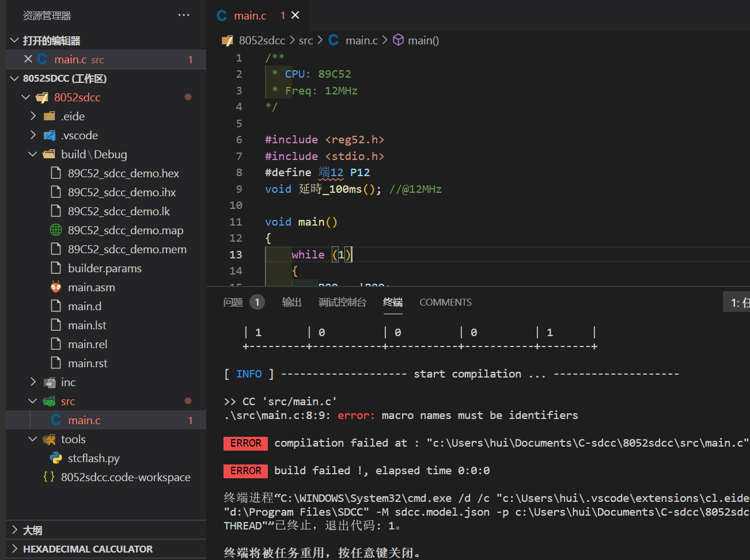Collapse the 8052SDCC (工作区) section
The height and width of the screenshot is (560, 750).
[x=14, y=78]
